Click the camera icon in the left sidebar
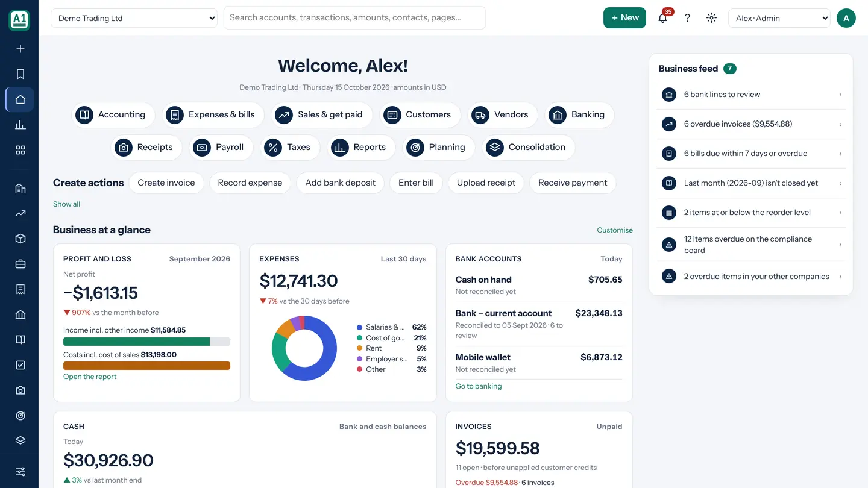This screenshot has height=488, width=868. pos(20,390)
